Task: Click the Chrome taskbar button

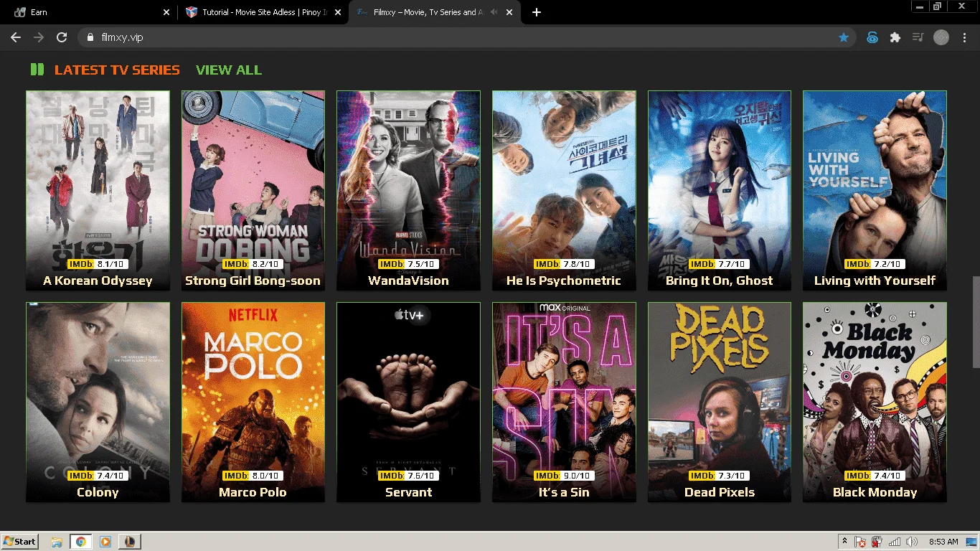Action: coord(80,542)
